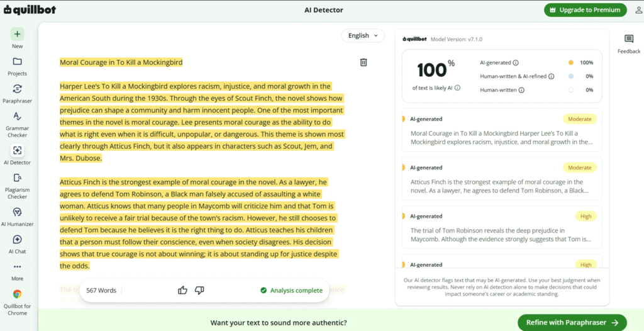Image resolution: width=644 pixels, height=331 pixels.
Task: Give a thumbs up rating
Action: (183, 290)
